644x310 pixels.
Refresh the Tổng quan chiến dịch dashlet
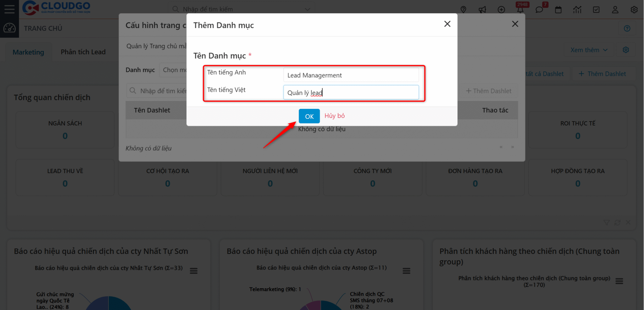617,223
